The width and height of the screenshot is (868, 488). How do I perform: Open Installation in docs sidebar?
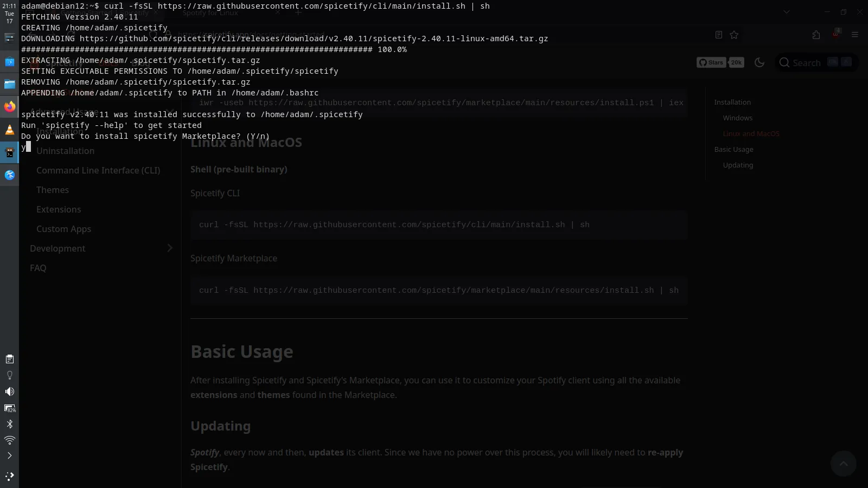click(60, 131)
